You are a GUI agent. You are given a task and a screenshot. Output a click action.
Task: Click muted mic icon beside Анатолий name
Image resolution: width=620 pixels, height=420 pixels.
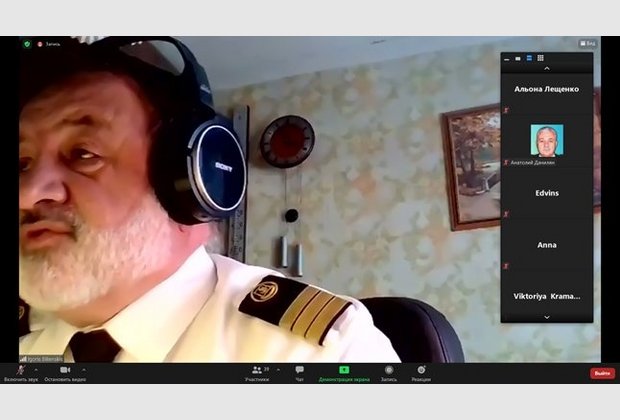tap(506, 162)
